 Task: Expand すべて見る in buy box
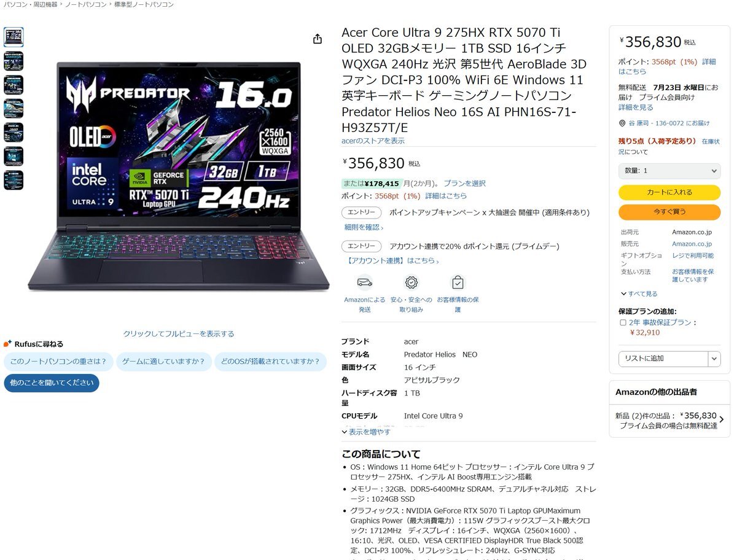(639, 294)
